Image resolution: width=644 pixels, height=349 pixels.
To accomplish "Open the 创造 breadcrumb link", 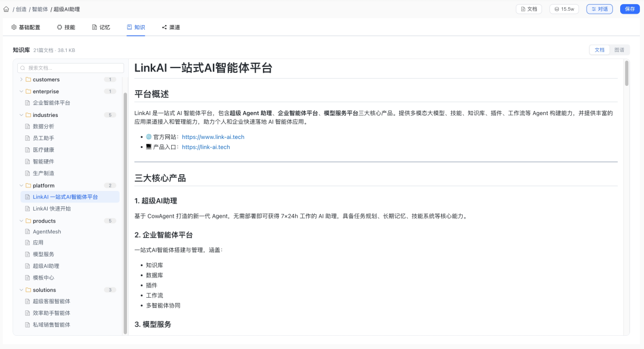I will point(21,9).
